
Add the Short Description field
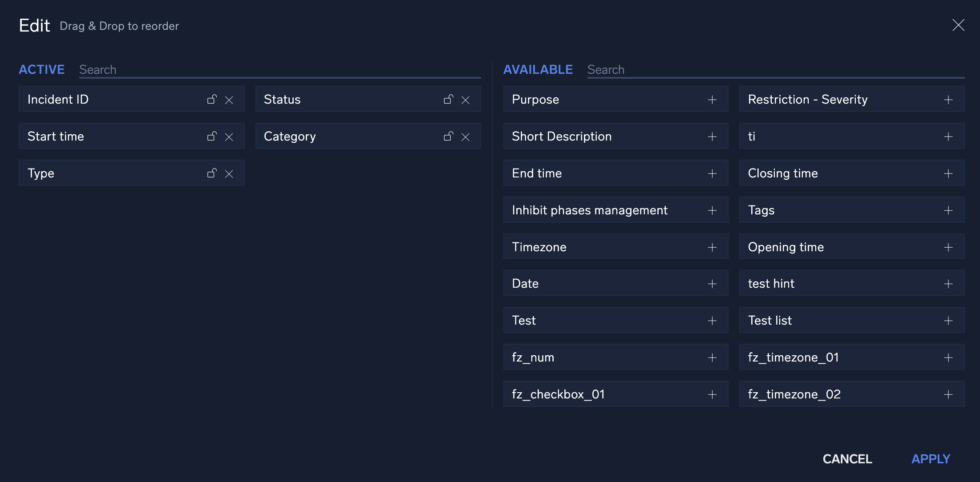pos(713,136)
